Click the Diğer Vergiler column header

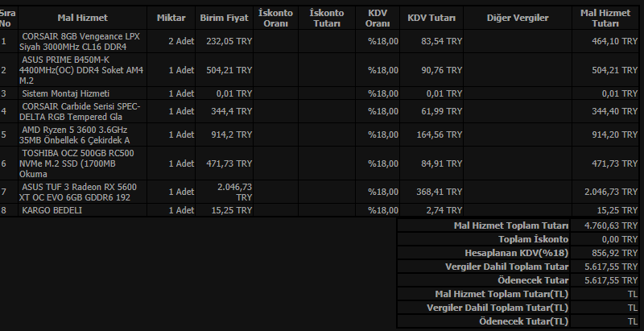(x=518, y=17)
